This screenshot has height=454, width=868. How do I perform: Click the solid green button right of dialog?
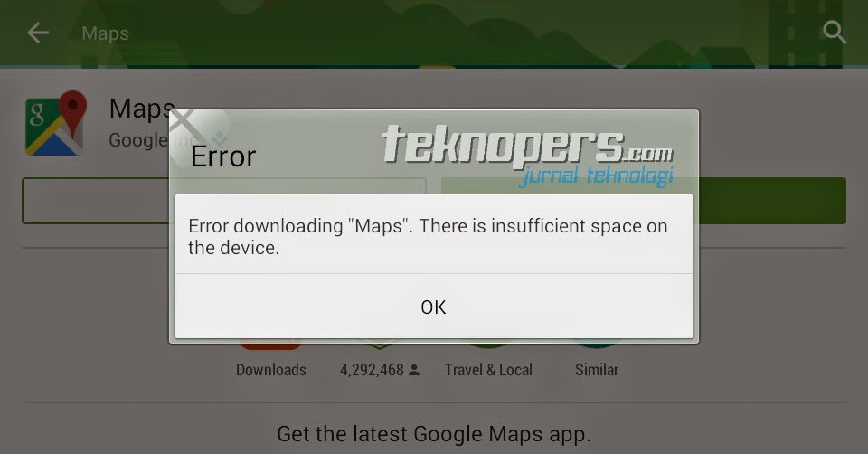pyautogui.click(x=773, y=201)
